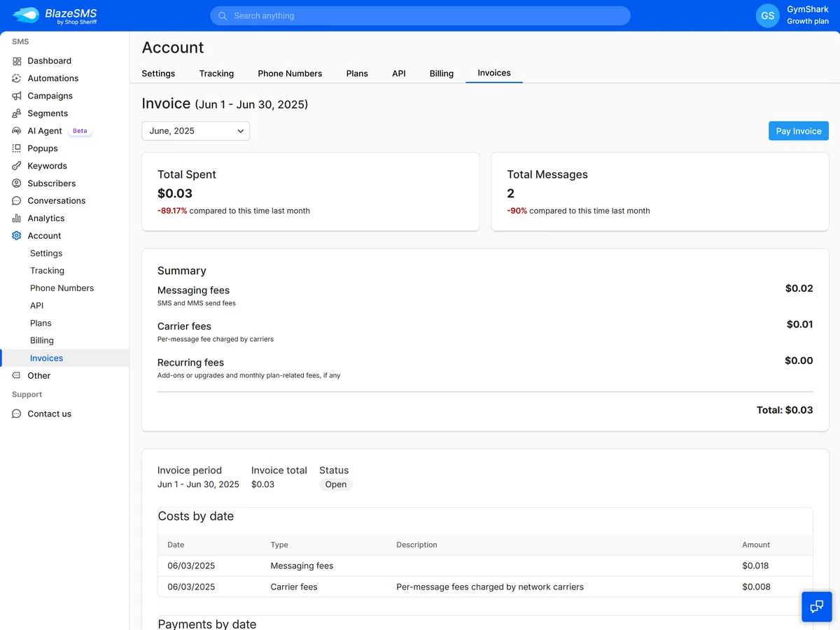
Task: Expand the month dropdown chevron
Action: pyautogui.click(x=240, y=131)
